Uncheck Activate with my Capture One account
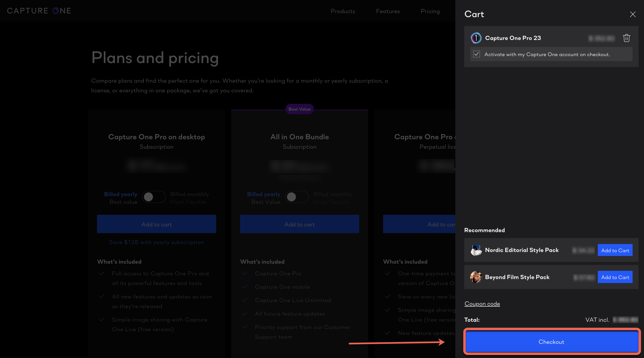Screen dimensions: 644x358 pos(476,54)
